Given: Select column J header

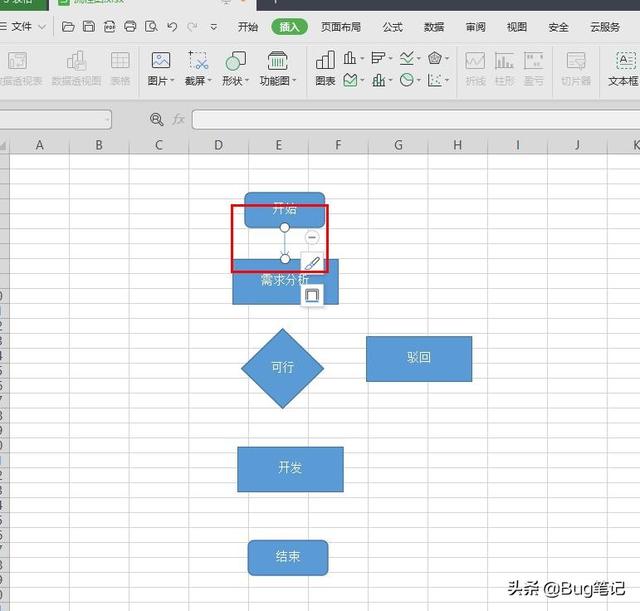Looking at the screenshot, I should click(577, 145).
